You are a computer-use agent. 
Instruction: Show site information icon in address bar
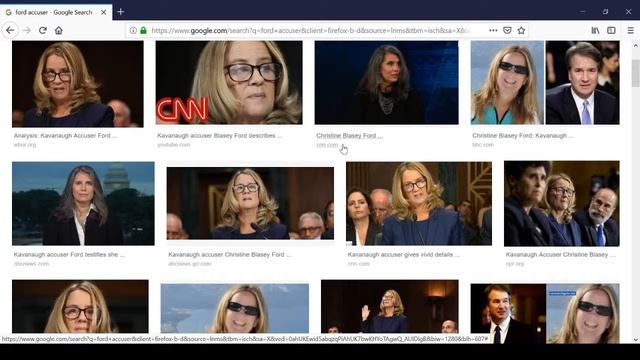pyautogui.click(x=133, y=30)
